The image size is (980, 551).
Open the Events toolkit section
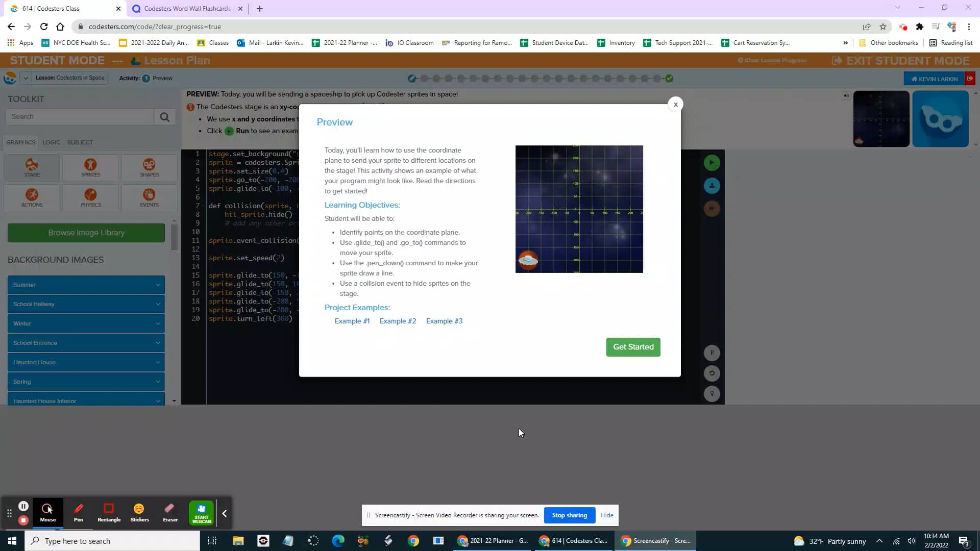click(x=149, y=198)
